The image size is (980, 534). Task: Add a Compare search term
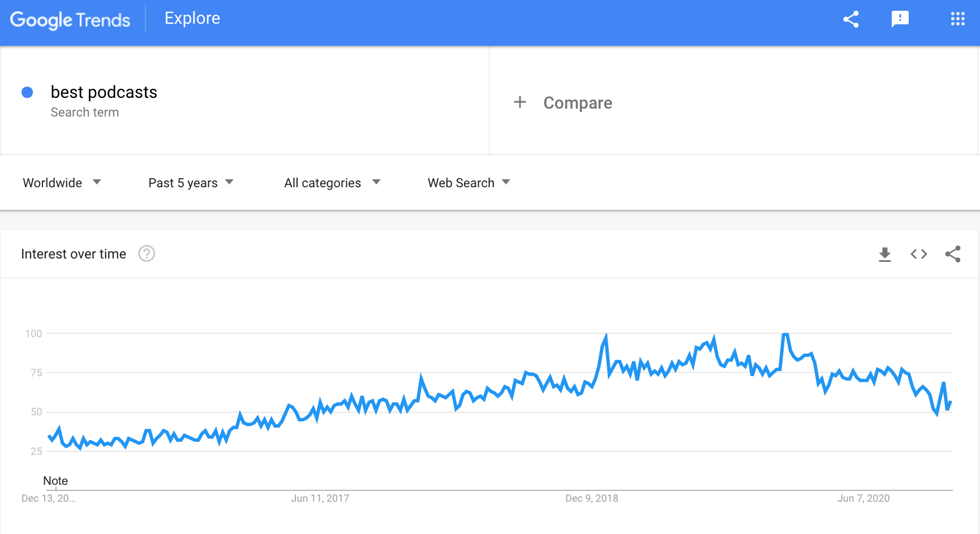pos(578,103)
